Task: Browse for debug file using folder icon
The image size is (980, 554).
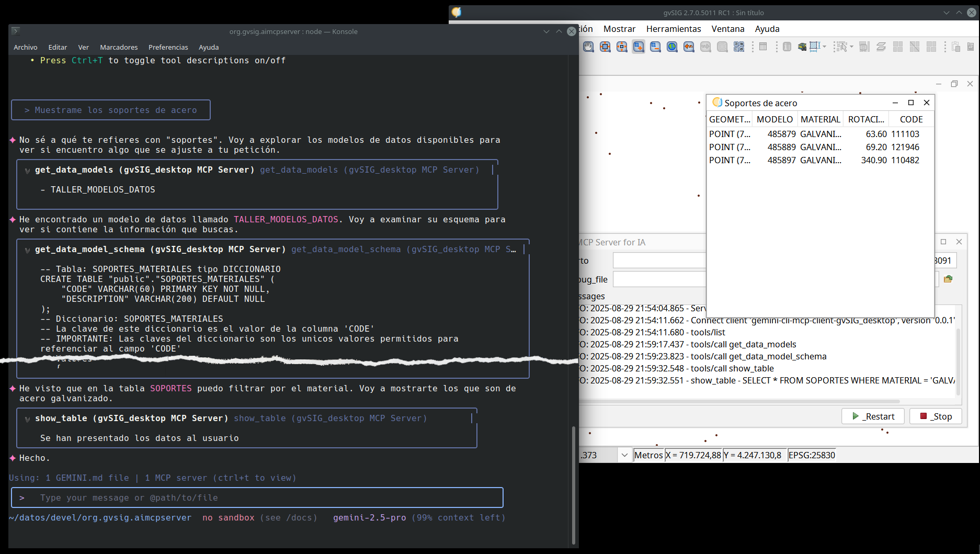Action: pos(948,279)
